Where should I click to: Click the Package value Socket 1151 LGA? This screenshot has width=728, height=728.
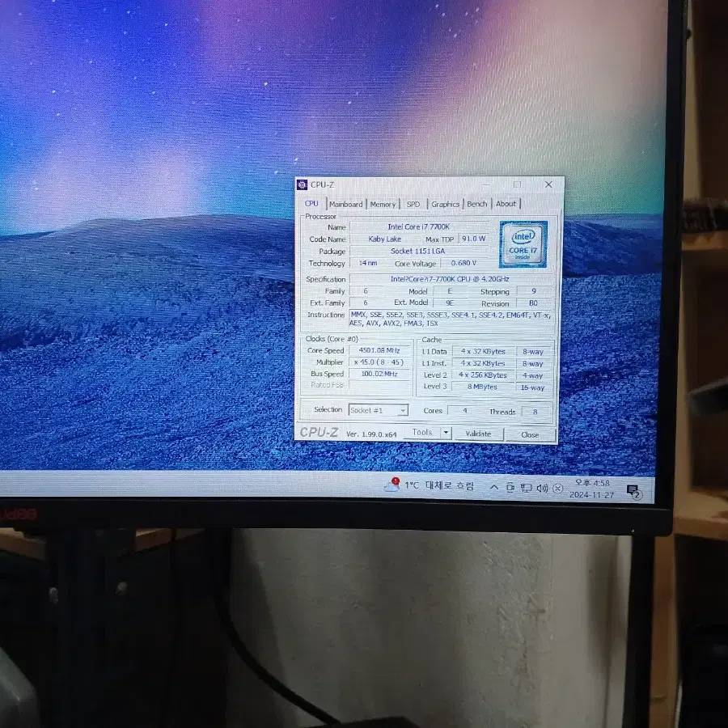tap(418, 251)
